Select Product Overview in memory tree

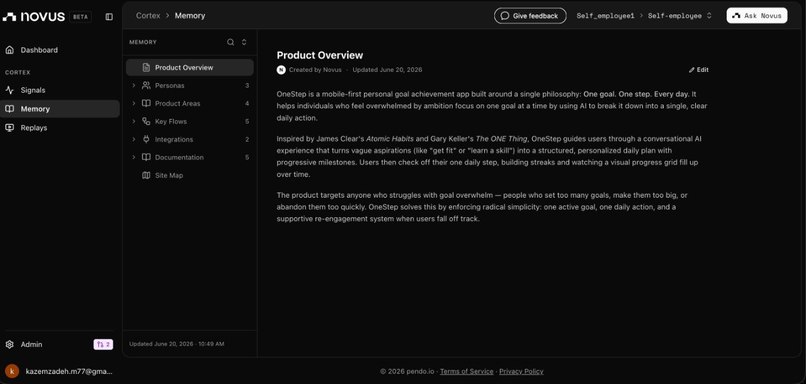click(x=190, y=67)
